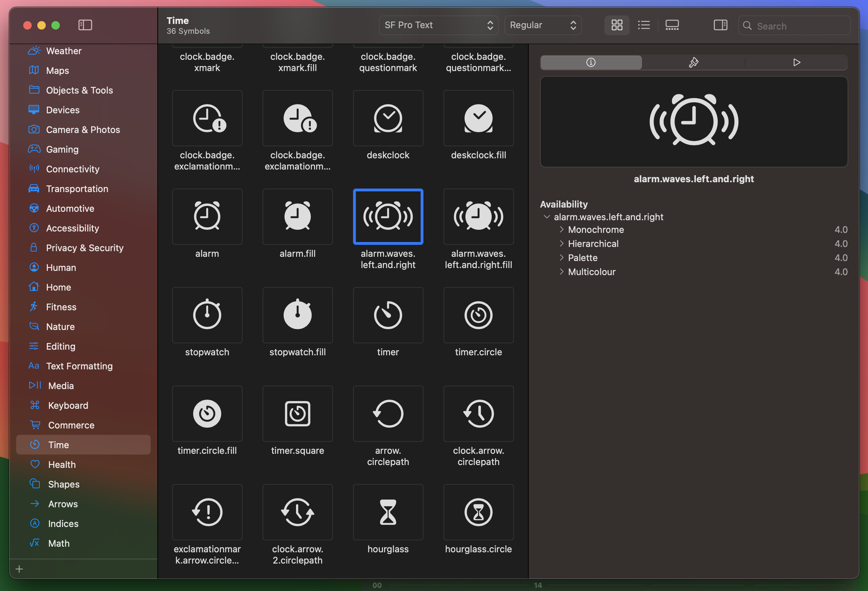868x591 pixels.
Task: Open the Camera & Photos category
Action: [x=83, y=129]
